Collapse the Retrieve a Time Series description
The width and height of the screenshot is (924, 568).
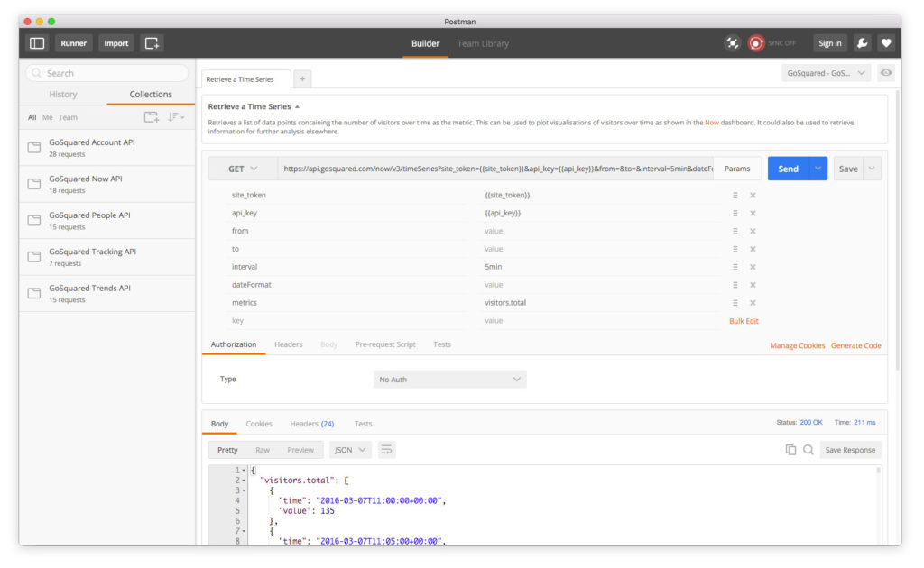point(298,106)
